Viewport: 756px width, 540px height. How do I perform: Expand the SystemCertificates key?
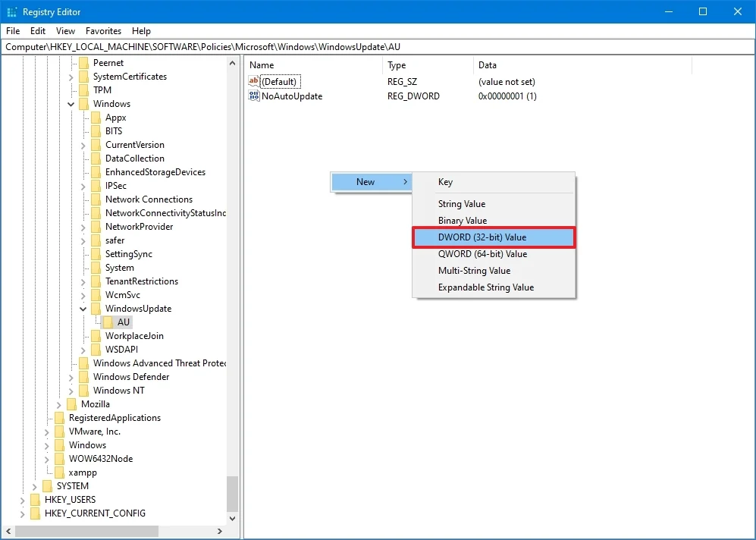point(71,77)
